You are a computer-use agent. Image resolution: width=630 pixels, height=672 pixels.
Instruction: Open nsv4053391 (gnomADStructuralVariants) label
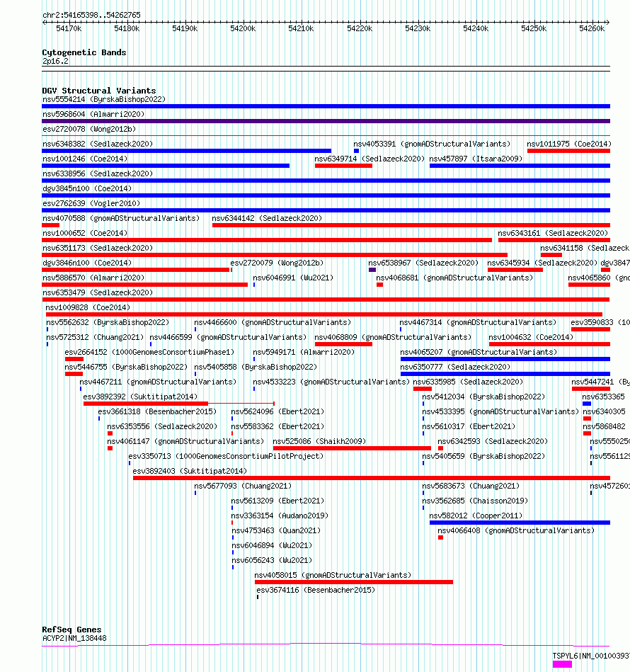coord(432,144)
